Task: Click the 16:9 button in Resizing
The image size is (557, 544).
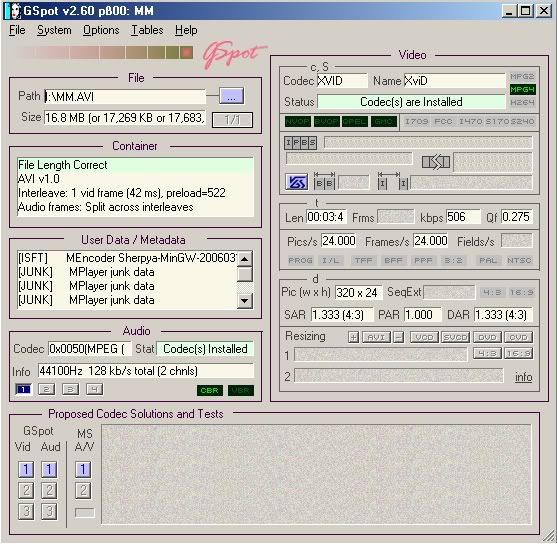Action: pyautogui.click(x=519, y=354)
